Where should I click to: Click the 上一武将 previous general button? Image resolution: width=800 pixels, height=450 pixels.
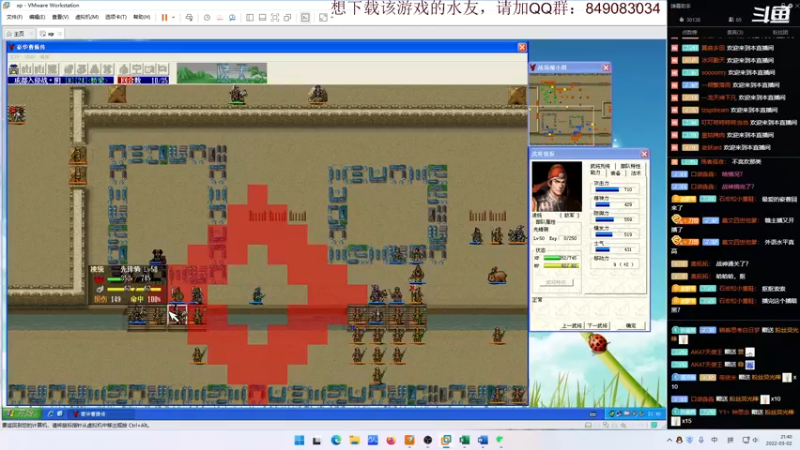572,326
